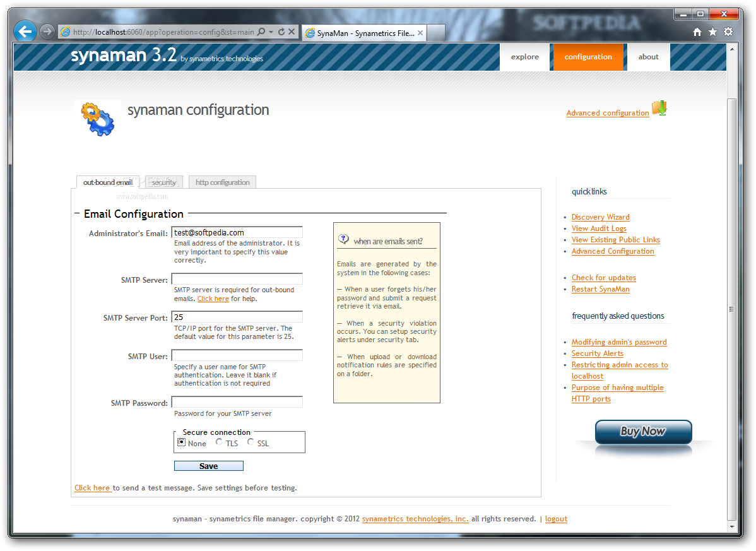Screen dimensions: 756x551
Task: Switch to http configuration tab
Action: click(222, 182)
